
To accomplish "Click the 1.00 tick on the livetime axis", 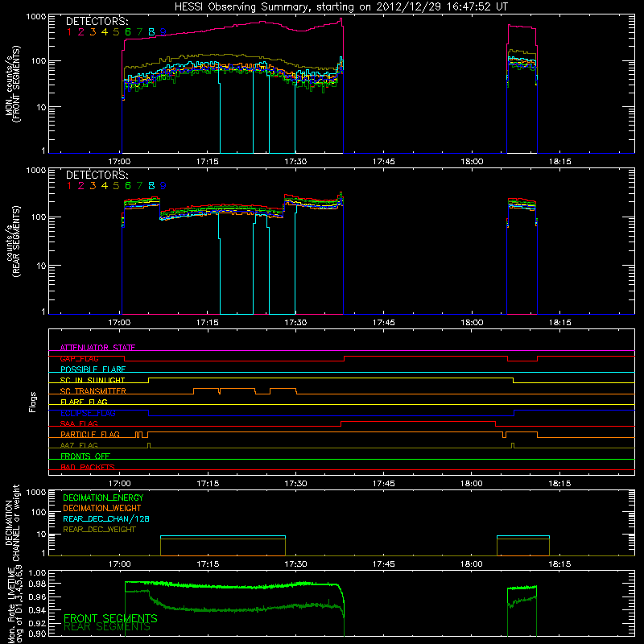I will pos(37,572).
